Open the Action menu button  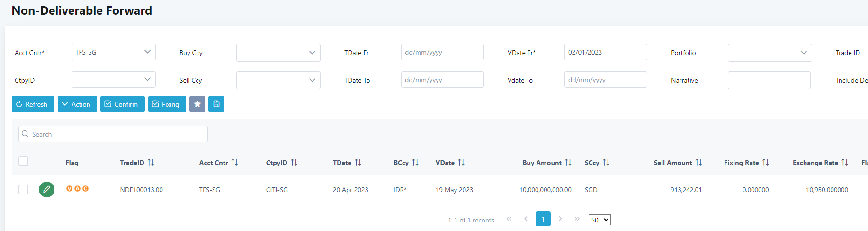(77, 104)
